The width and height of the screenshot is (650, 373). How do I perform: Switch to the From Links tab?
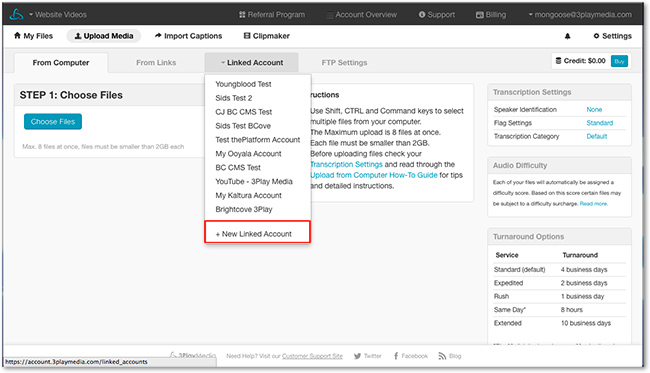click(156, 63)
